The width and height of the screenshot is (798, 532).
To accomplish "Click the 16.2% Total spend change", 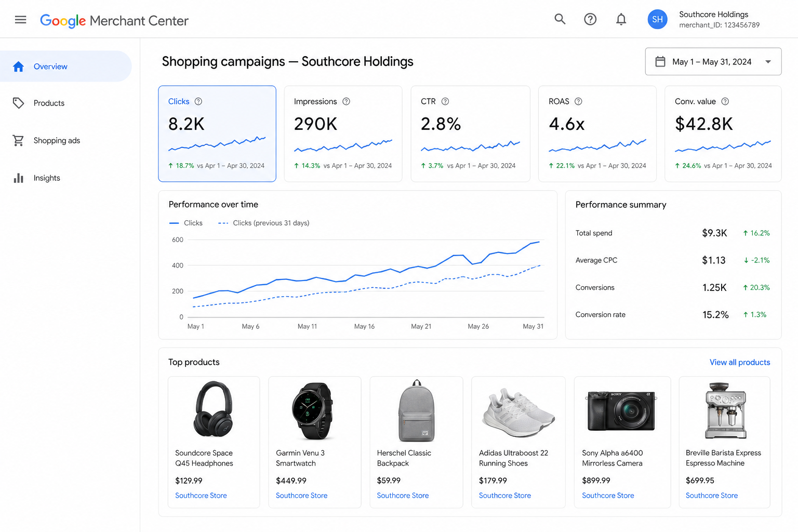I will pyautogui.click(x=756, y=233).
